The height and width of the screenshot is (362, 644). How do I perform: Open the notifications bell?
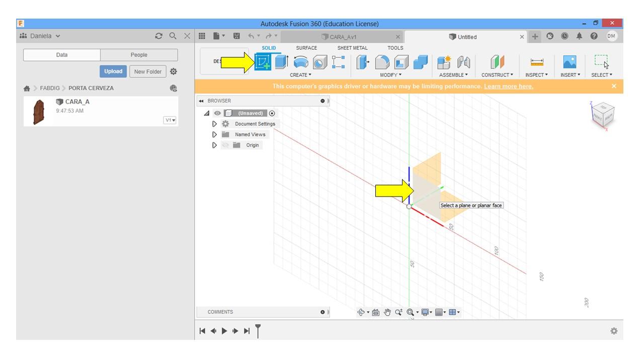579,36
